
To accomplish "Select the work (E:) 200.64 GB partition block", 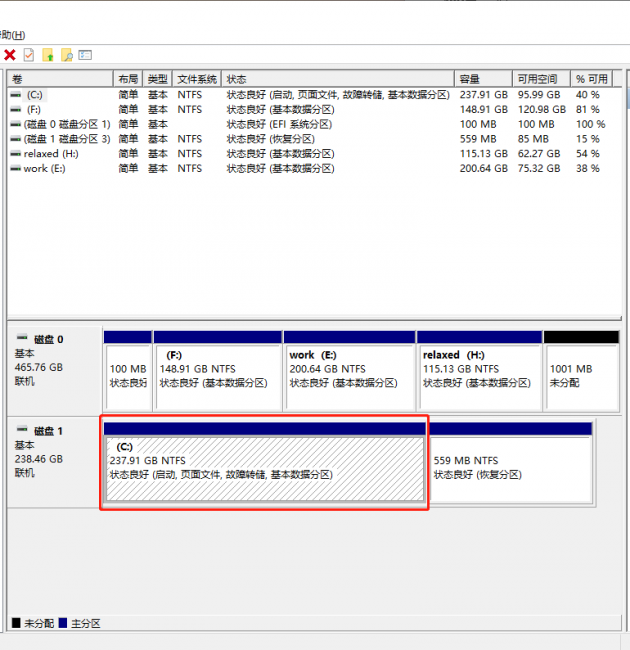I will pyautogui.click(x=349, y=371).
